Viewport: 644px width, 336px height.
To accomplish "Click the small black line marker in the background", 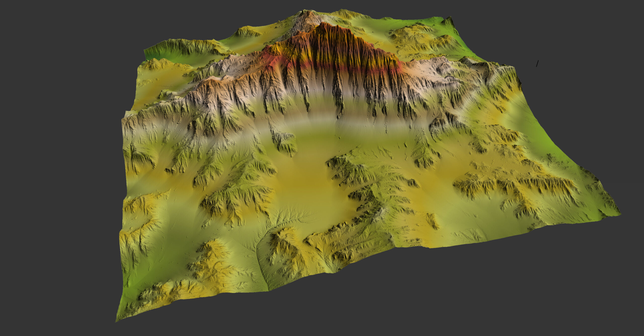I will [537, 63].
